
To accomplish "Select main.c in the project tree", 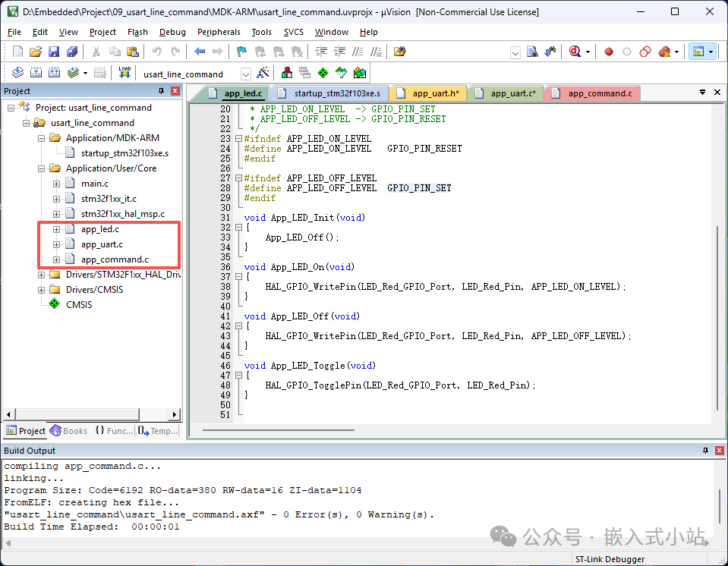I will click(x=95, y=184).
